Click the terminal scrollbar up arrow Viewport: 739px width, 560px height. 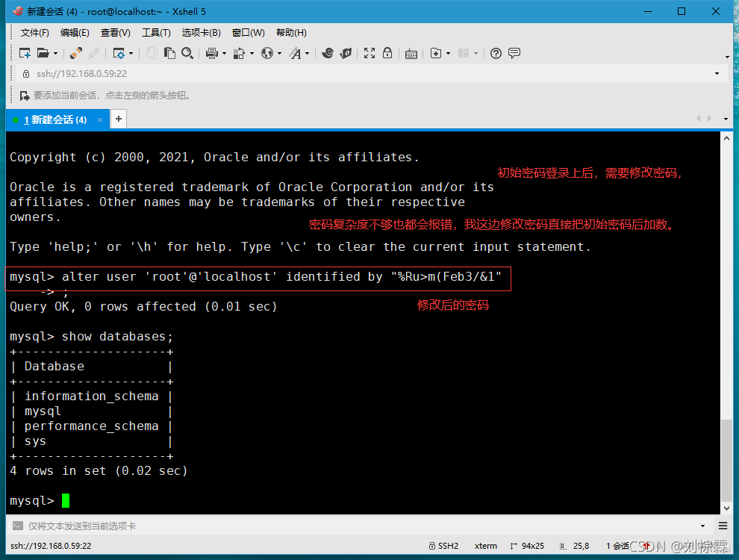click(726, 138)
